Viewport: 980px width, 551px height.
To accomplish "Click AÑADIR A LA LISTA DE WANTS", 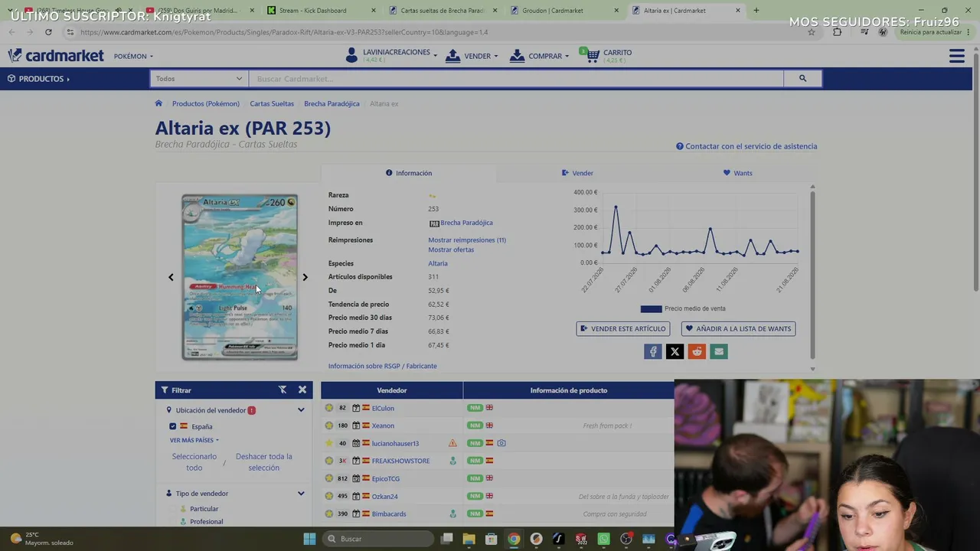I will (x=738, y=328).
